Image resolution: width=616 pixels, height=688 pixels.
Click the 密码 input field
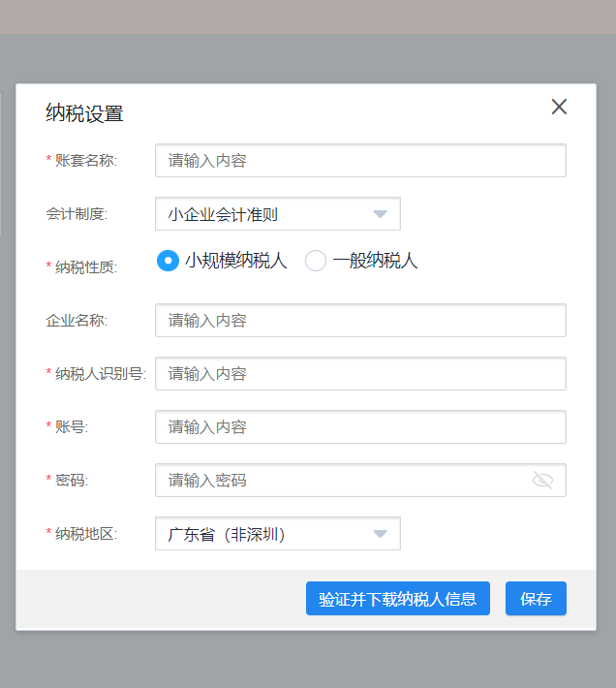[361, 480]
